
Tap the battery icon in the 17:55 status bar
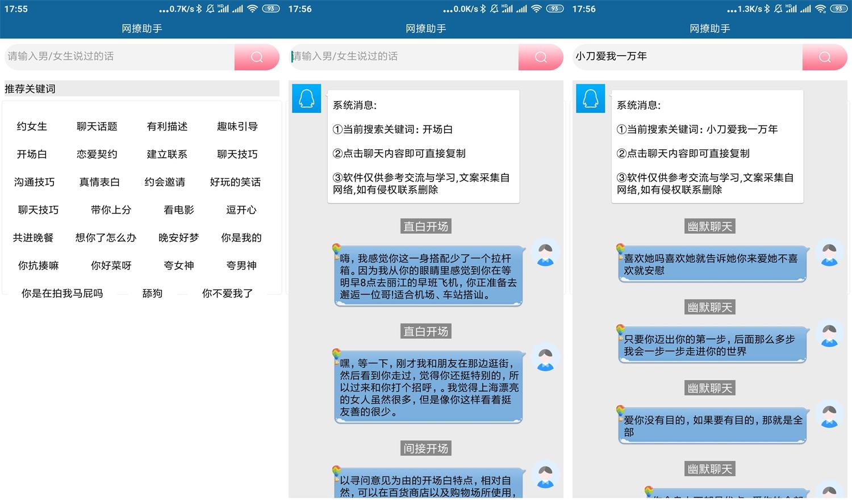(x=271, y=9)
